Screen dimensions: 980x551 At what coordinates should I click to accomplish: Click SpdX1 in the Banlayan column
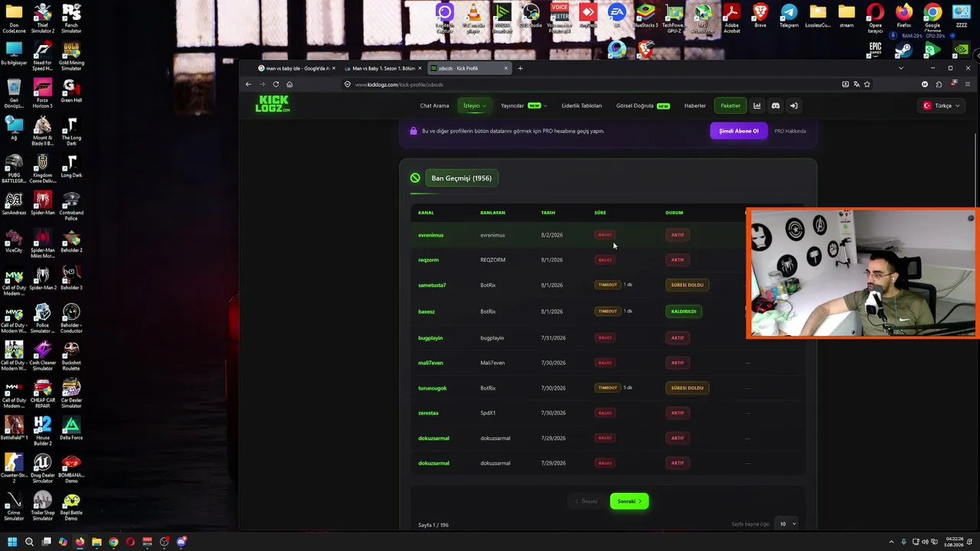pos(488,413)
